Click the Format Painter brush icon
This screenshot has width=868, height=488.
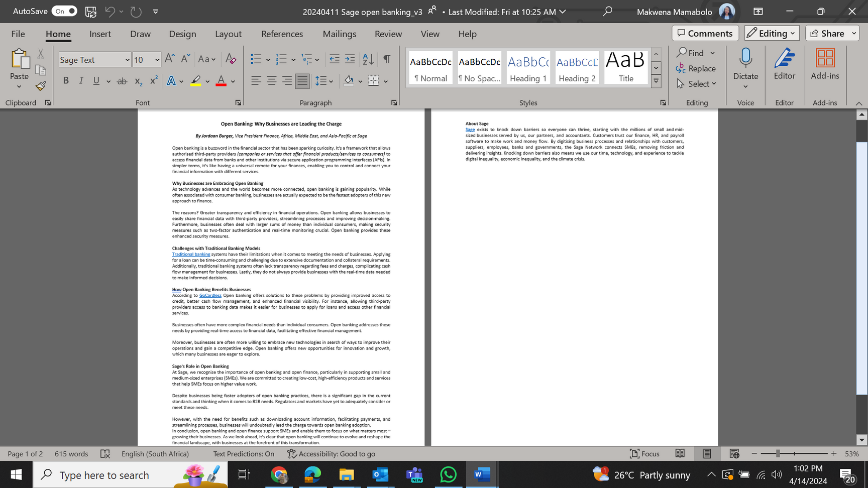point(41,86)
